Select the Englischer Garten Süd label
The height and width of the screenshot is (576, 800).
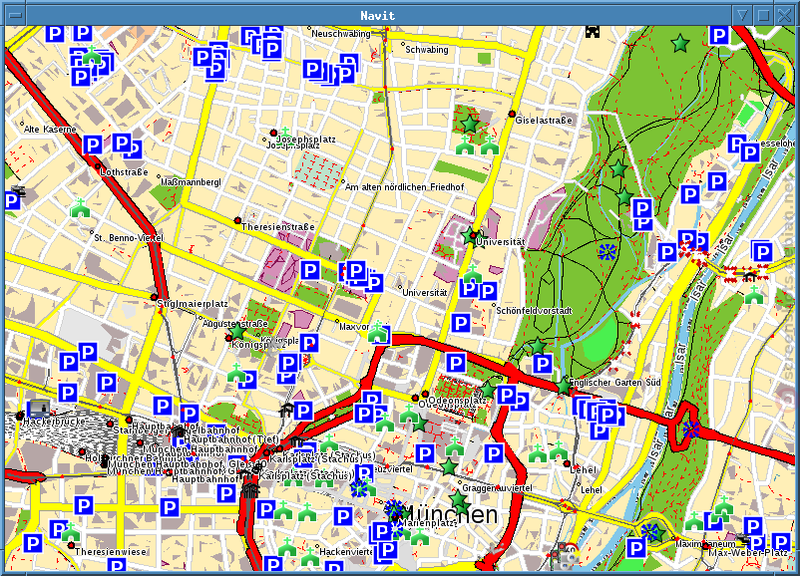pos(615,382)
